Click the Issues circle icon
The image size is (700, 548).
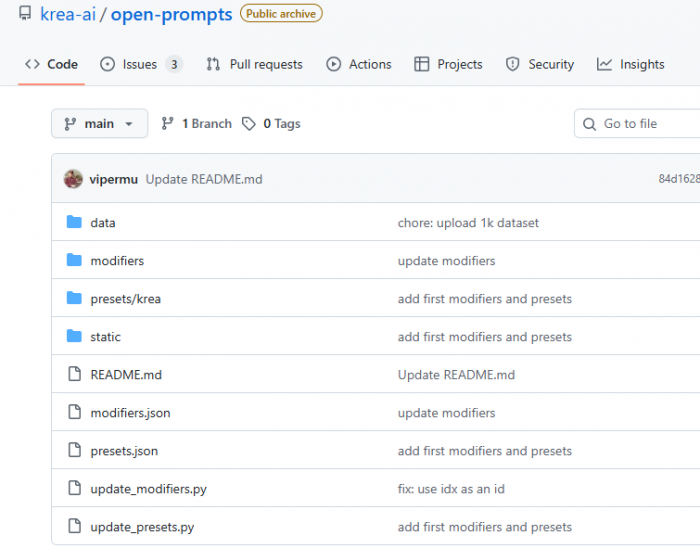pos(107,64)
